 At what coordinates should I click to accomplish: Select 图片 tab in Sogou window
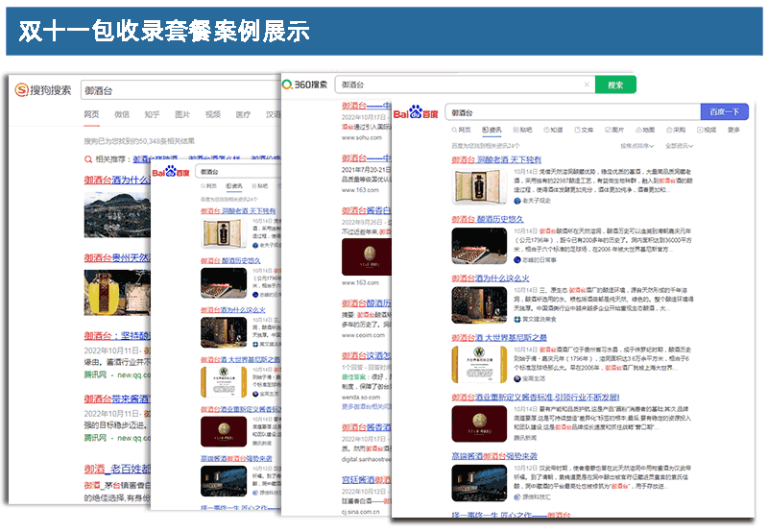[182, 114]
